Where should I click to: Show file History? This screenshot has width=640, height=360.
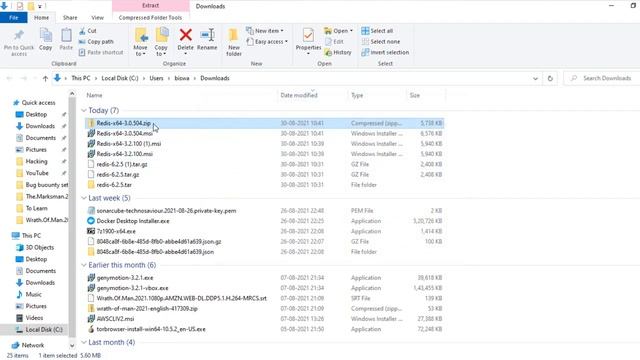[338, 52]
